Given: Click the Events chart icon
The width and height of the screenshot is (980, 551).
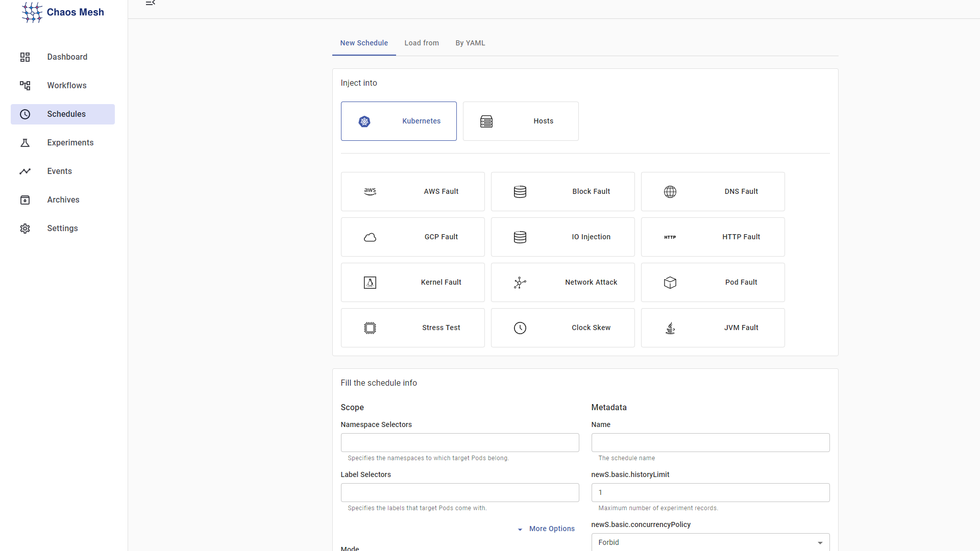Looking at the screenshot, I should pos(25,171).
